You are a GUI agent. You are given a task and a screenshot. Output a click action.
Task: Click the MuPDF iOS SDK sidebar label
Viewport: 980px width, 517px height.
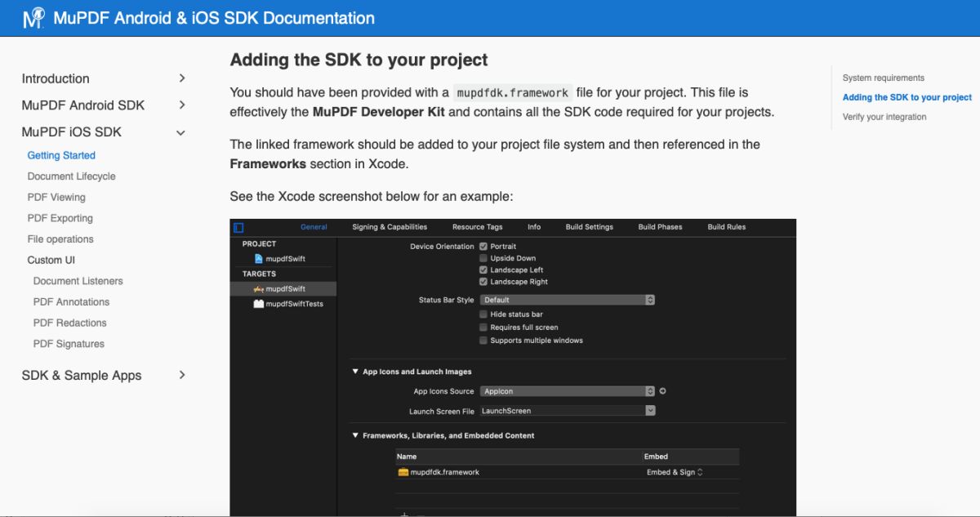pos(72,132)
